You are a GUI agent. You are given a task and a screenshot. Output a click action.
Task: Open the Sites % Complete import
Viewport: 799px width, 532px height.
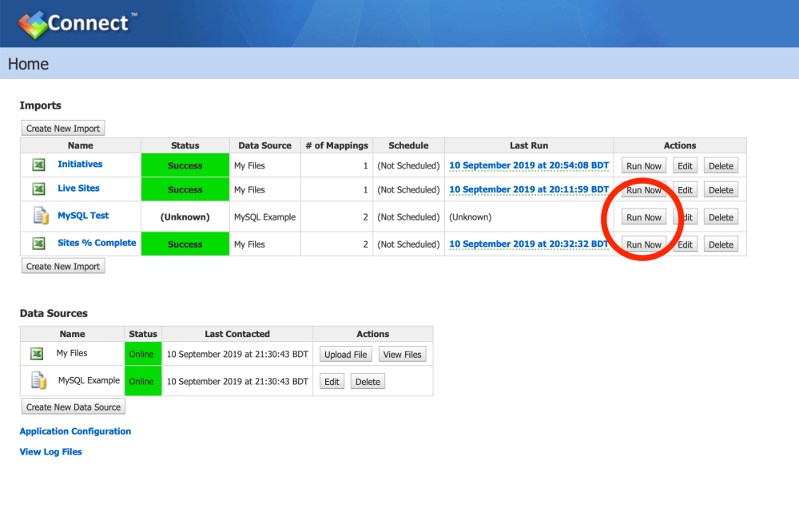[x=97, y=243]
